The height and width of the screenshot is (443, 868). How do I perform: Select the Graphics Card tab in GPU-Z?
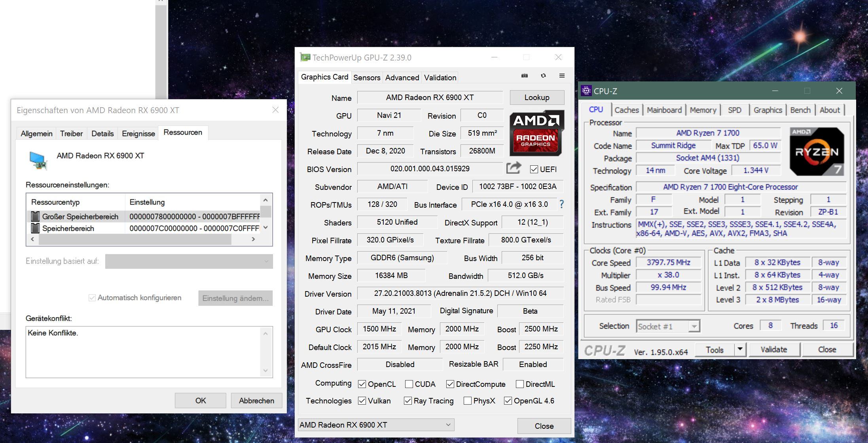(324, 77)
